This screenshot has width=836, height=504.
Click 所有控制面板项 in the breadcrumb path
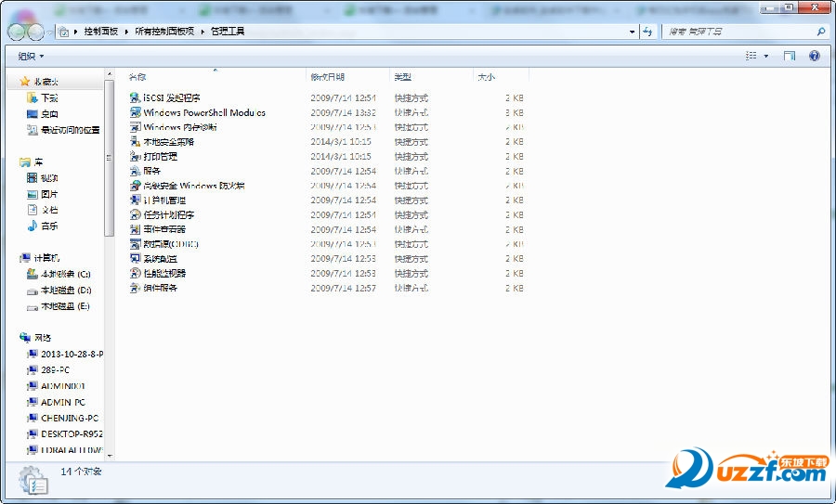pos(164,32)
